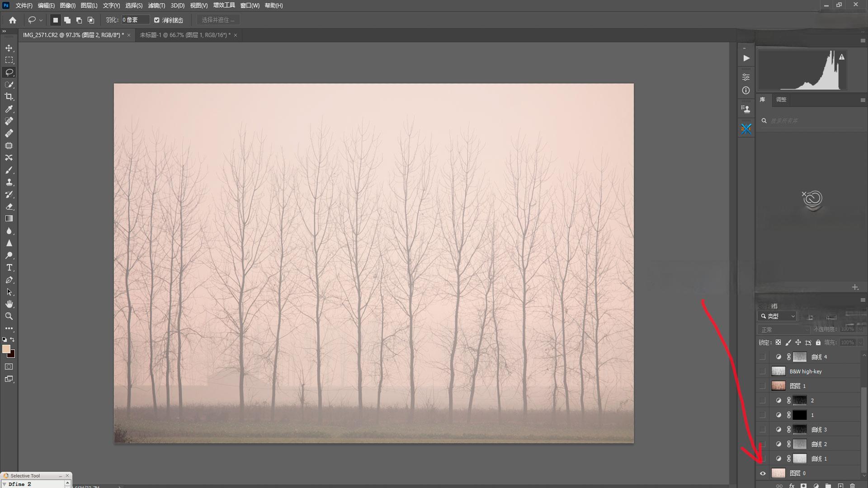
Task: Expand the lasso tool preset dropdown
Action: point(41,20)
